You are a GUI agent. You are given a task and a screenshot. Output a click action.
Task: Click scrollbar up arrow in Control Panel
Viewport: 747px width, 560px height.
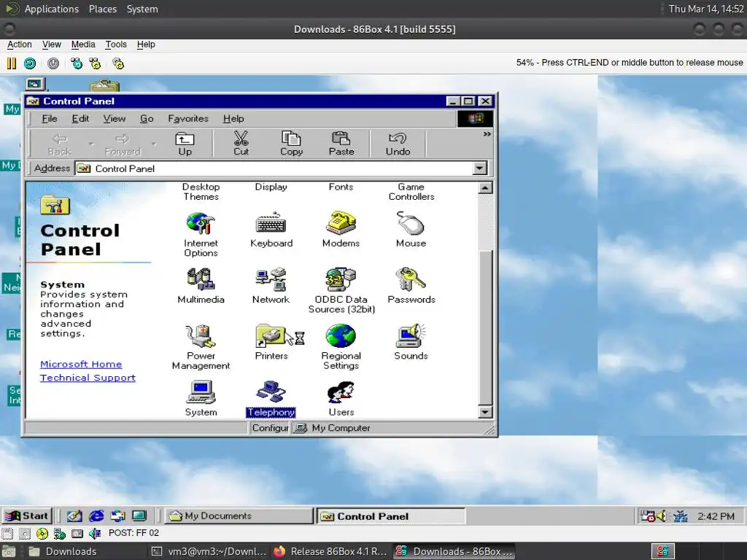coord(485,187)
